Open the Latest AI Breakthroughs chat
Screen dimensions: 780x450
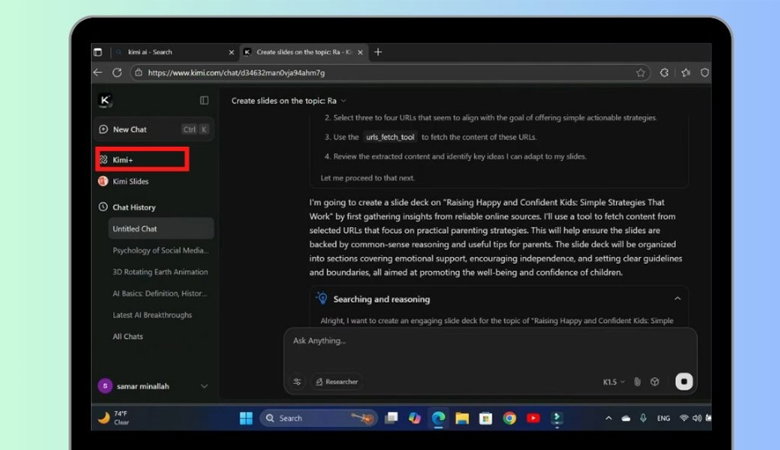(x=152, y=315)
